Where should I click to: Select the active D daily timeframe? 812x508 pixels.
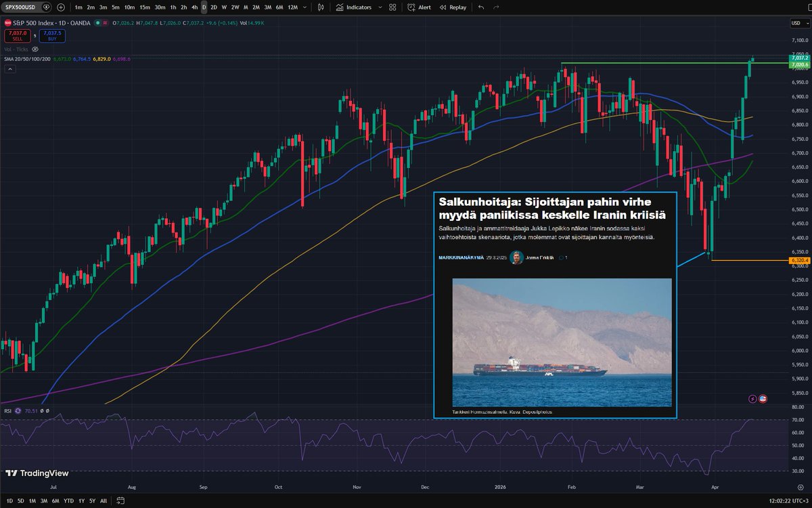tap(204, 7)
